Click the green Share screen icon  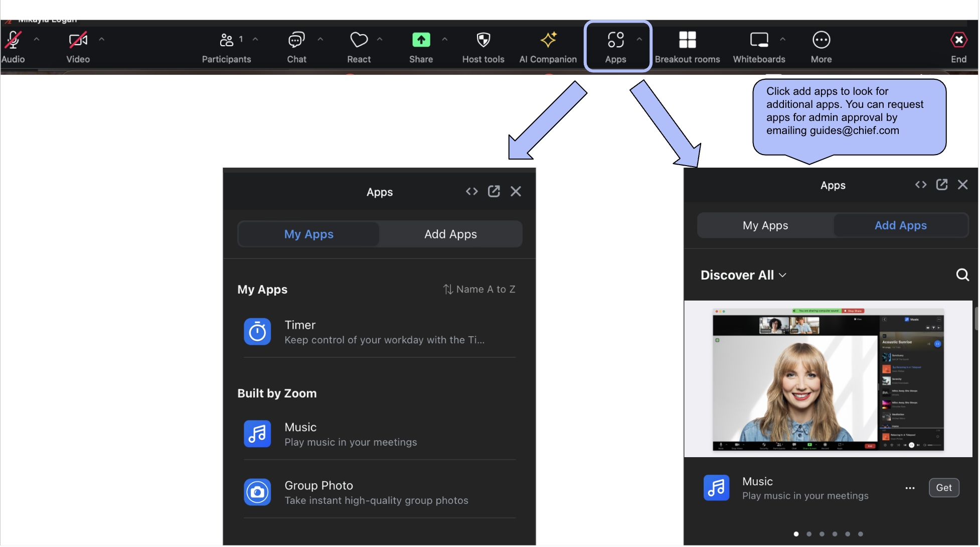point(421,40)
